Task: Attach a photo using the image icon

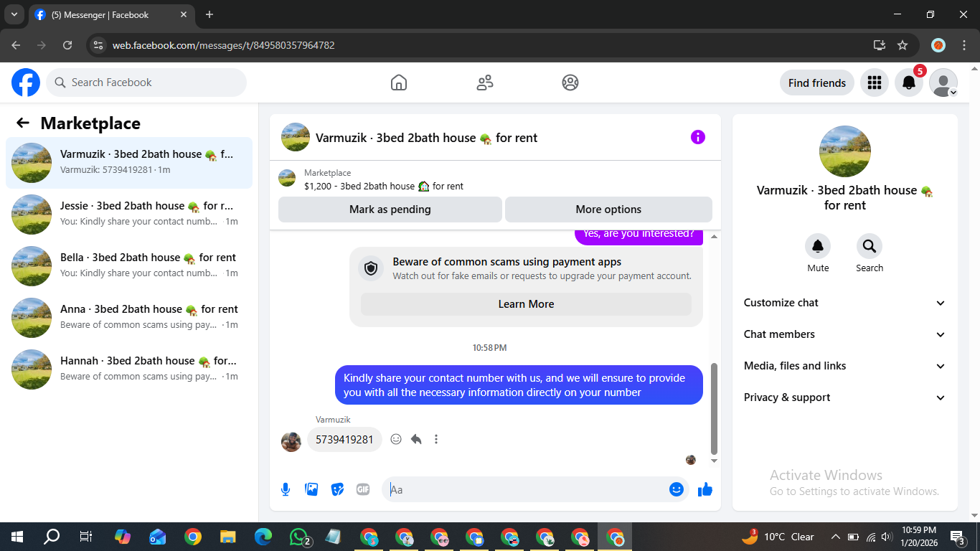Action: click(311, 489)
